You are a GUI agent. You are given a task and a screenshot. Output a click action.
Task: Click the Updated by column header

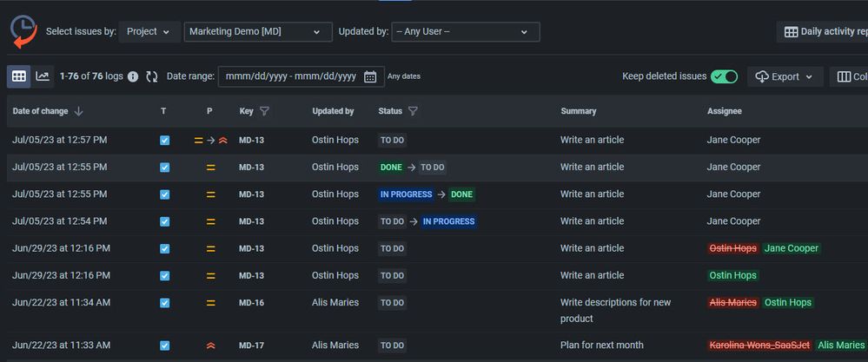(333, 111)
